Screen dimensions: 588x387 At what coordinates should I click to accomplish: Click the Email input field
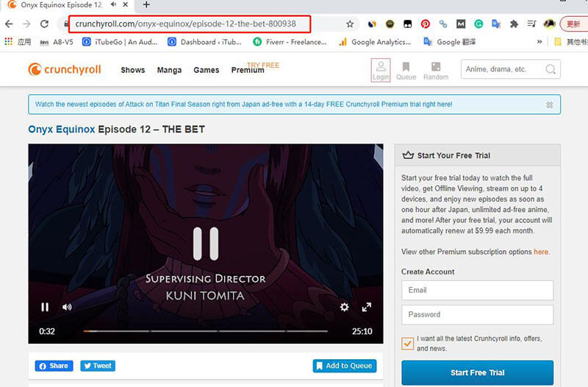pos(477,290)
